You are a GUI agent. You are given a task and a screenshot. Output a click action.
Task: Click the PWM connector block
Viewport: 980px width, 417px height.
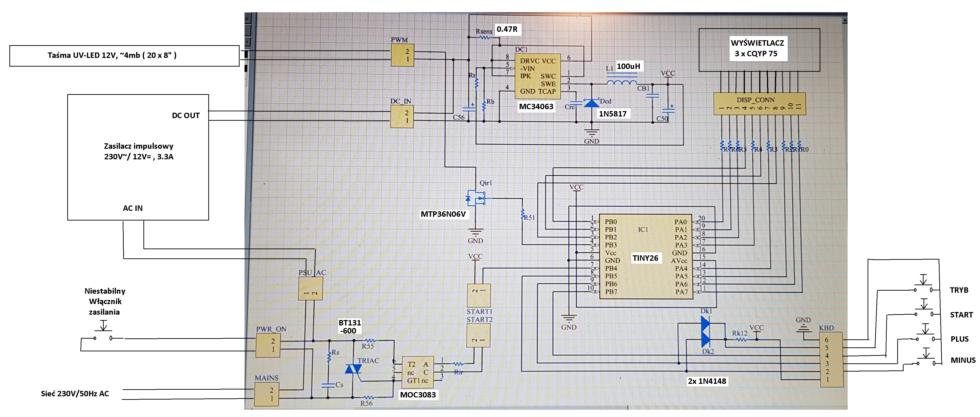pyautogui.click(x=403, y=55)
